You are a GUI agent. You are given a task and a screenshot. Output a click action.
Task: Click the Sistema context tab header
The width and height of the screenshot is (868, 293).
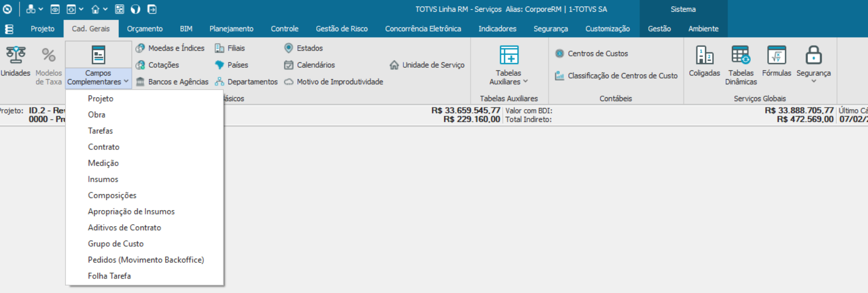[x=683, y=9]
